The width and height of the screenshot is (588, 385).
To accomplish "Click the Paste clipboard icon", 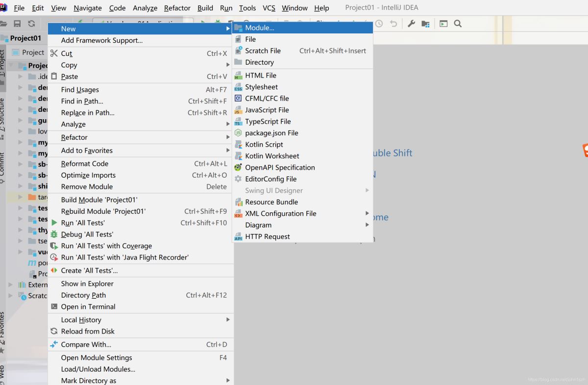I will click(54, 77).
